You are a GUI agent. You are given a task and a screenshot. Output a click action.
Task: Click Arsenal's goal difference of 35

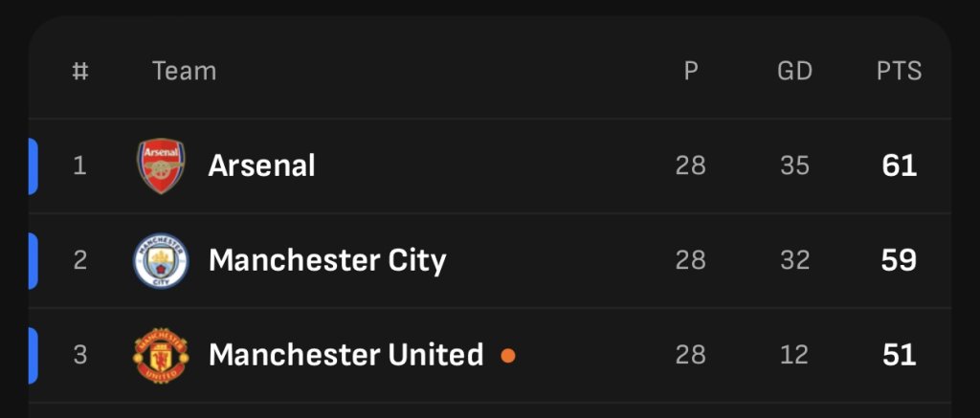[794, 166]
